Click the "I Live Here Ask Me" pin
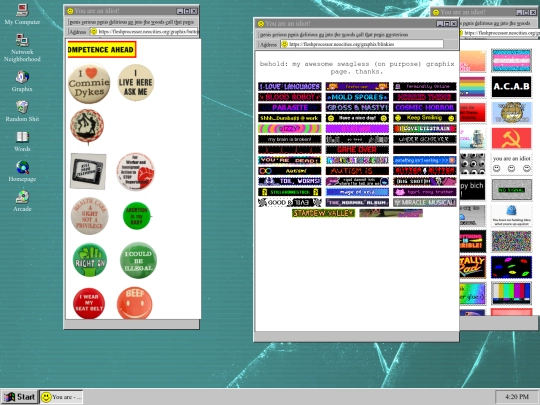 coord(136,82)
